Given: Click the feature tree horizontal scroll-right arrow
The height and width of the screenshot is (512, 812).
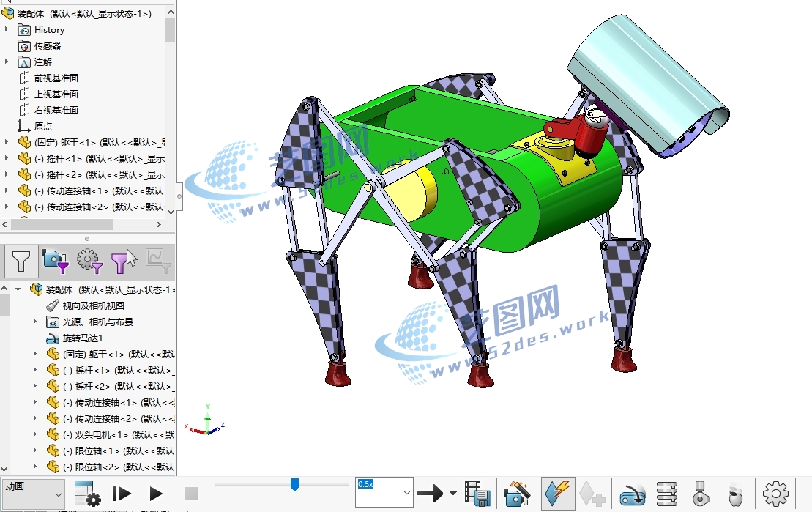Looking at the screenshot, I should pyautogui.click(x=159, y=224).
